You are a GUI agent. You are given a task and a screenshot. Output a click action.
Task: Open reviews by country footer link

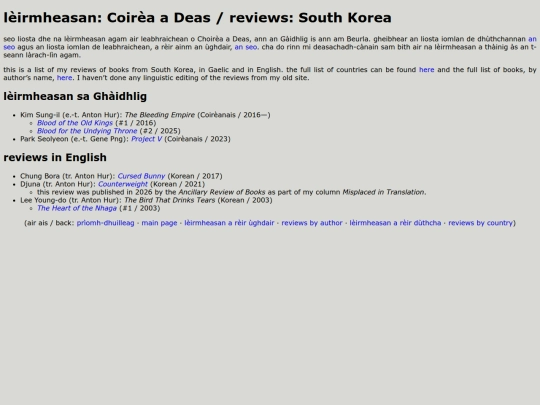tap(480, 223)
